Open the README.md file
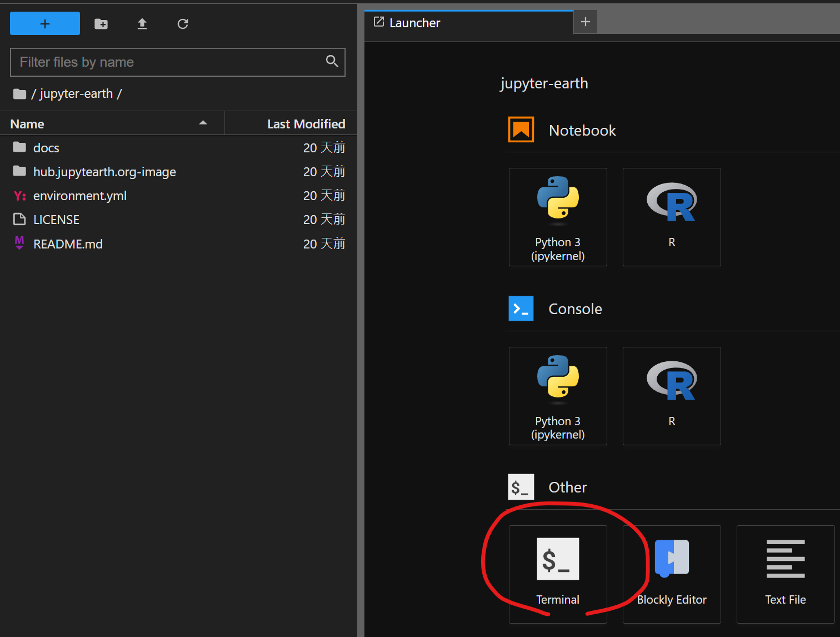840x637 pixels. (x=68, y=244)
